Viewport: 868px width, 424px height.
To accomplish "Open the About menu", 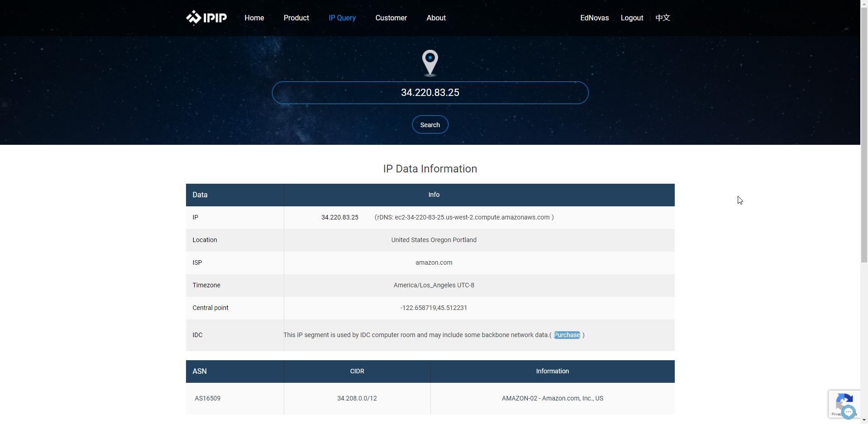I will [x=436, y=18].
